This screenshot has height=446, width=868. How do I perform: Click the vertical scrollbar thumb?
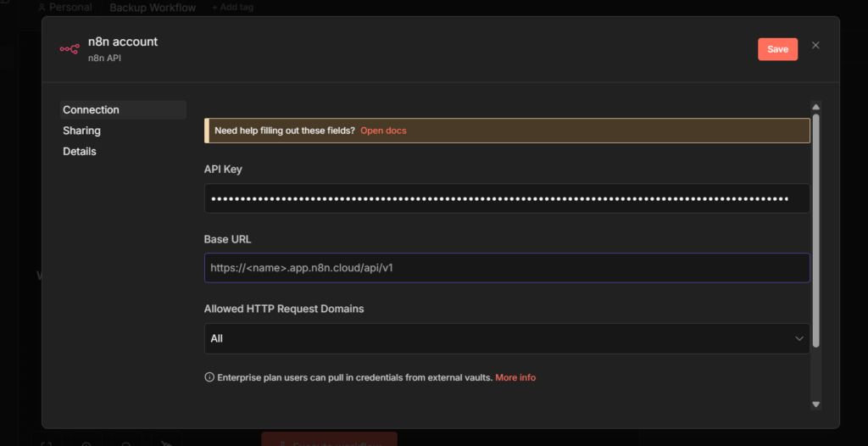click(815, 231)
